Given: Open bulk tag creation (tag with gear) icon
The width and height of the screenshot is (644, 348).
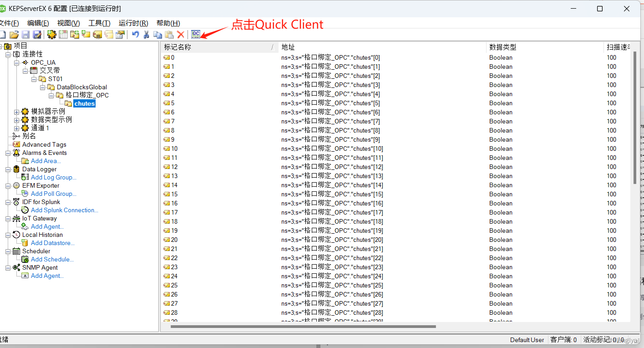Looking at the screenshot, I should point(97,34).
